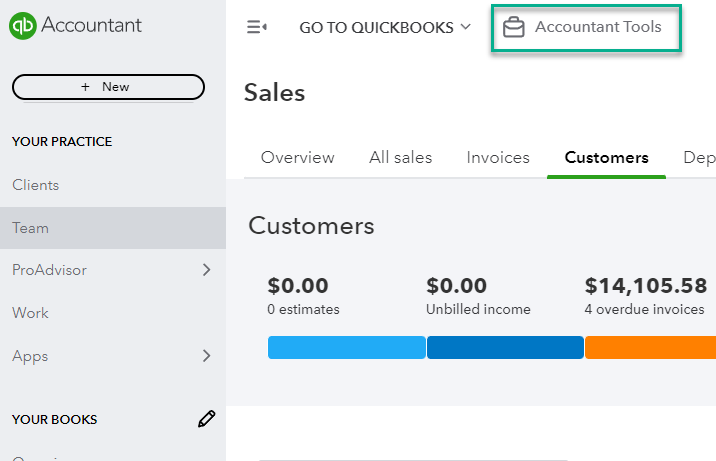Image resolution: width=716 pixels, height=461 pixels.
Task: Open Accountant Tools menu
Action: (597, 27)
